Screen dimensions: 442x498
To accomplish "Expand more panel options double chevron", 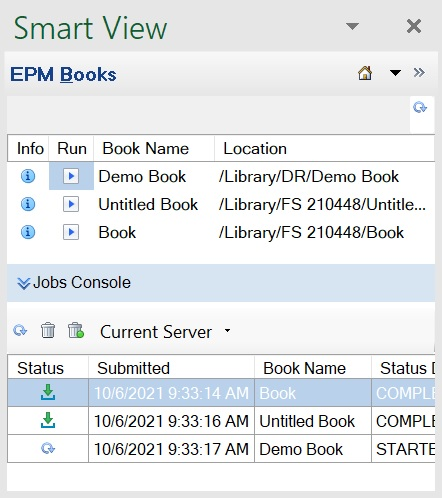I will coord(419,73).
